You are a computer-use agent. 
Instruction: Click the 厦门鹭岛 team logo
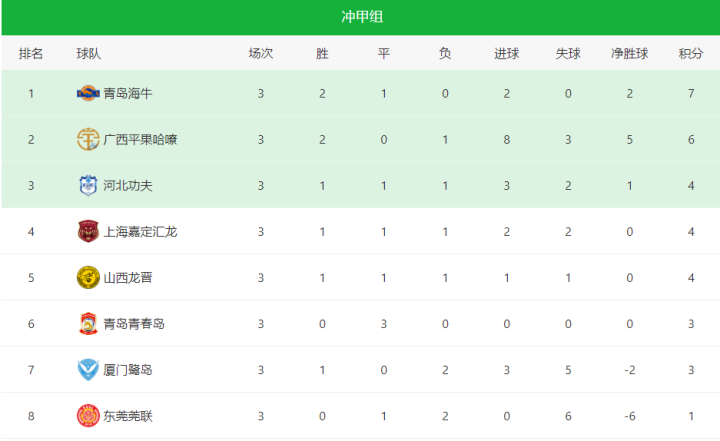[88, 370]
